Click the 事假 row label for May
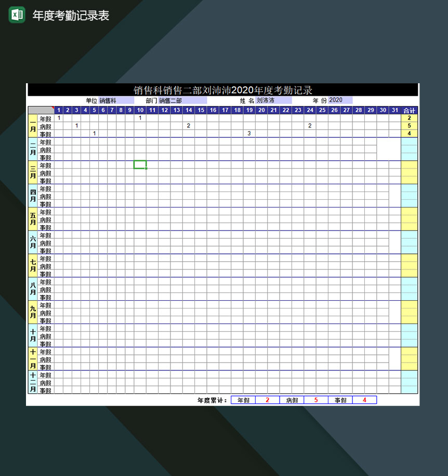Image resolution: width=448 pixels, height=476 pixels. 45,227
